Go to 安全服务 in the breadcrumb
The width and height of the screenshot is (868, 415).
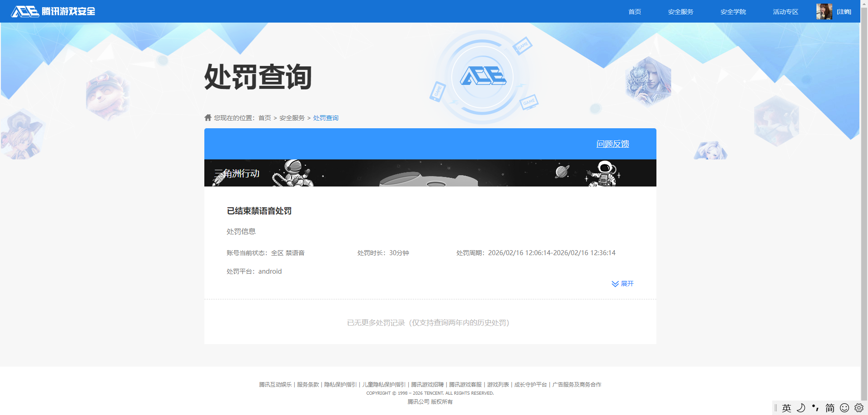point(292,118)
